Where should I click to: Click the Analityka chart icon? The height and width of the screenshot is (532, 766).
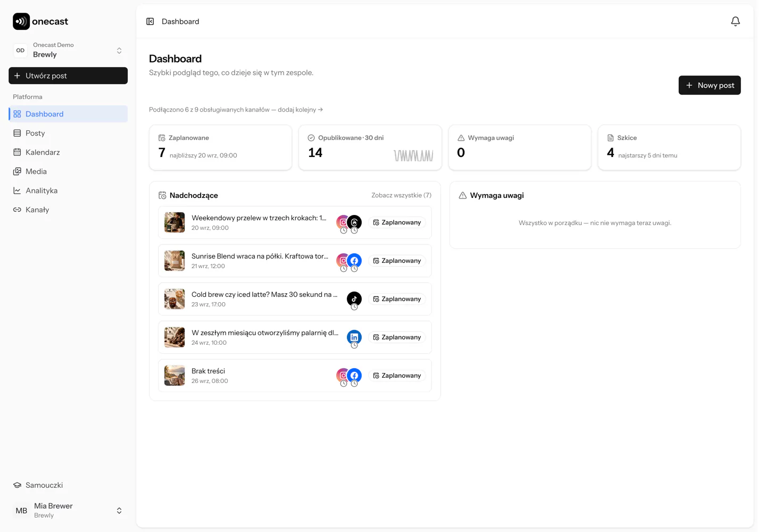point(17,190)
